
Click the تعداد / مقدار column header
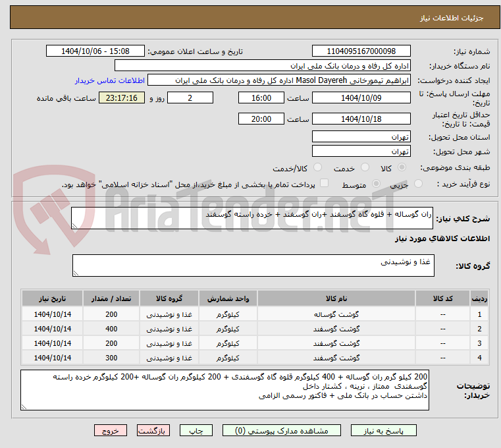pyautogui.click(x=111, y=298)
